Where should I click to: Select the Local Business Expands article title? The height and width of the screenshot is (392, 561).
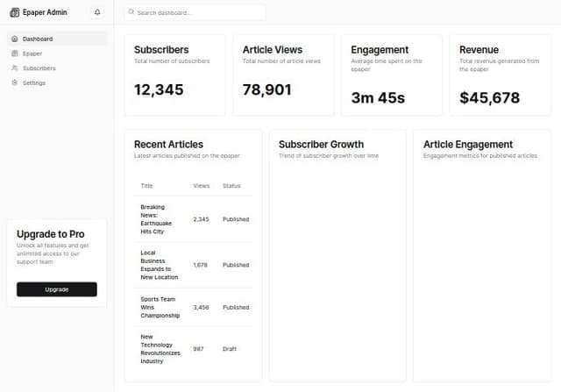[x=160, y=265]
